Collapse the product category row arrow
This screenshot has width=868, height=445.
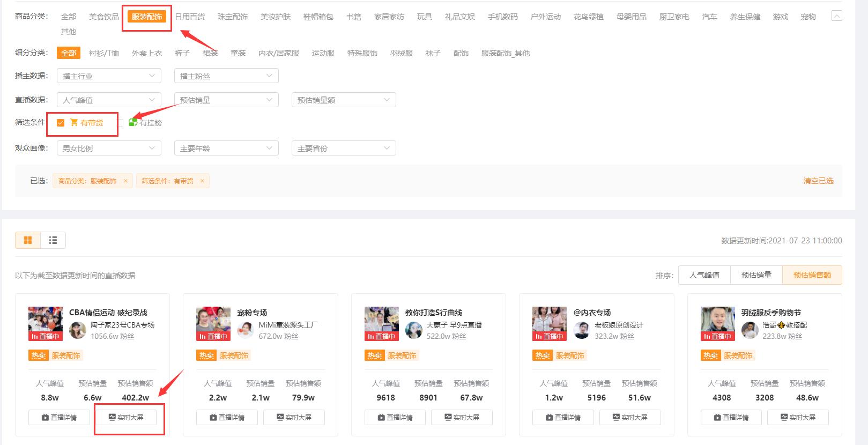836,16
